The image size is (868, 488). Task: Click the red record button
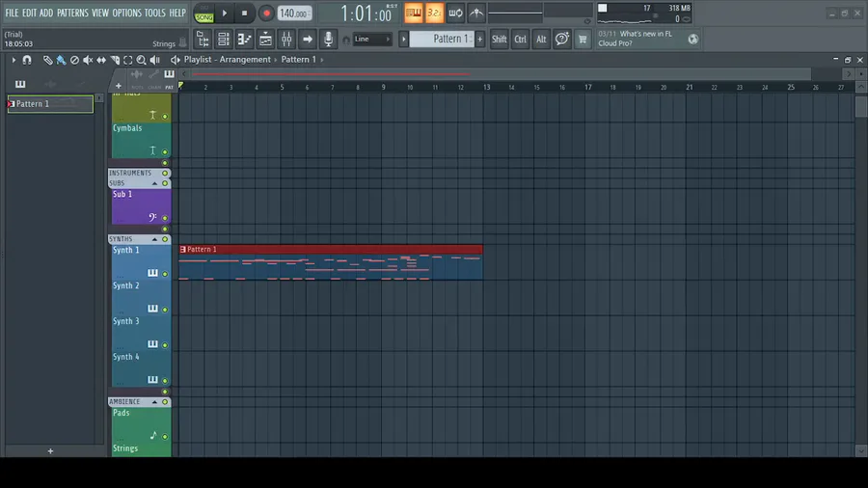tap(266, 14)
